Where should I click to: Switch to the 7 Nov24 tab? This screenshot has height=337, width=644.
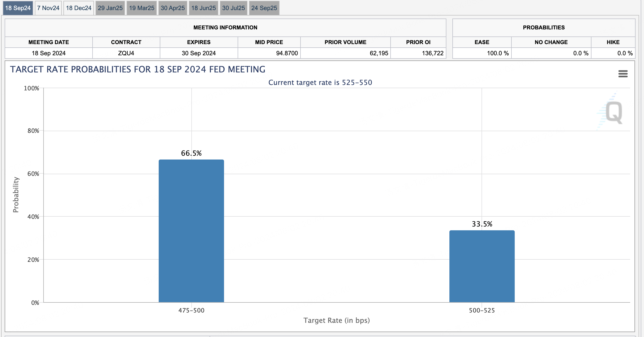(x=48, y=8)
